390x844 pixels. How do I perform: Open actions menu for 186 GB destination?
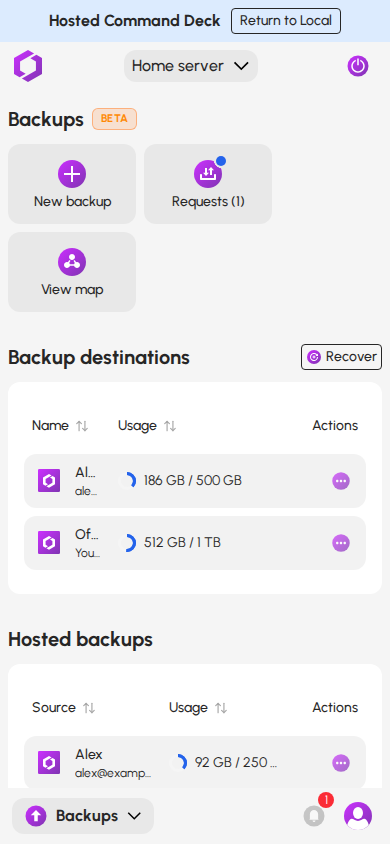click(341, 481)
